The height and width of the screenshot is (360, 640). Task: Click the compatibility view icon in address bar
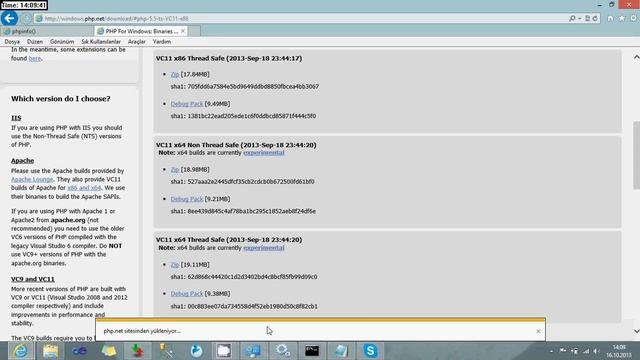click(587, 18)
